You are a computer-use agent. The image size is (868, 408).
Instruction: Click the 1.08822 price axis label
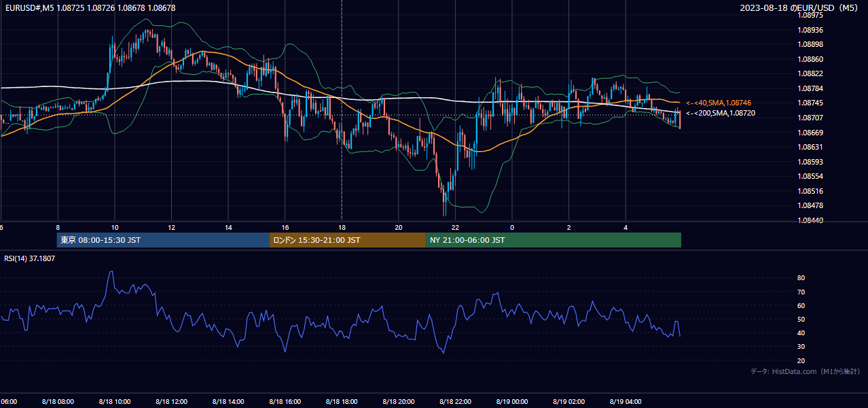(810, 73)
